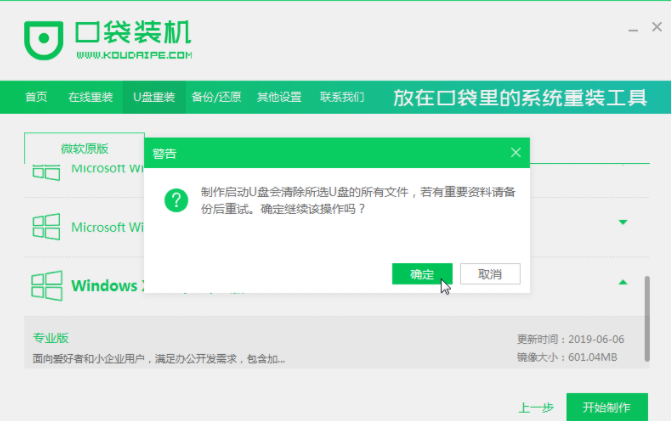671x421 pixels.
Task: Select the 微软原版 sub-tab
Action: [84, 148]
